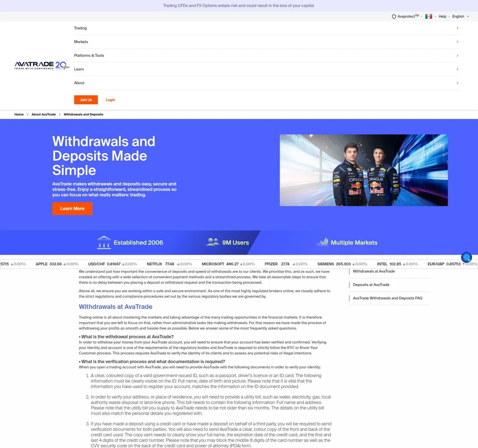Click the PFIZER 27.74 ticker entry
This screenshot has height=448, width=478.
[x=286, y=264]
